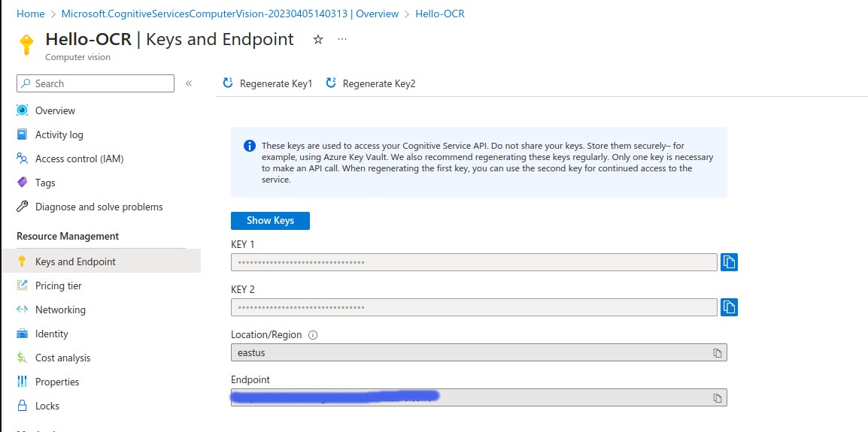Click the KEY 2 label
This screenshot has width=868, height=432.
point(242,289)
